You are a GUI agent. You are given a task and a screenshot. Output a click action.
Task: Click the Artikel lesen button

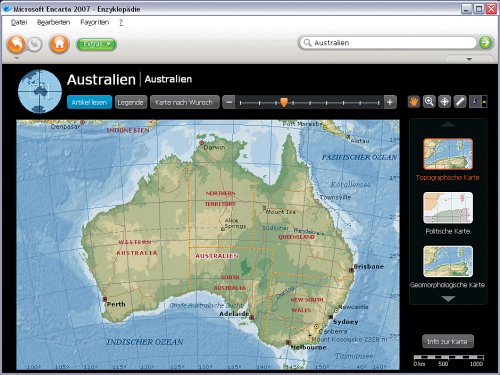pos(89,102)
